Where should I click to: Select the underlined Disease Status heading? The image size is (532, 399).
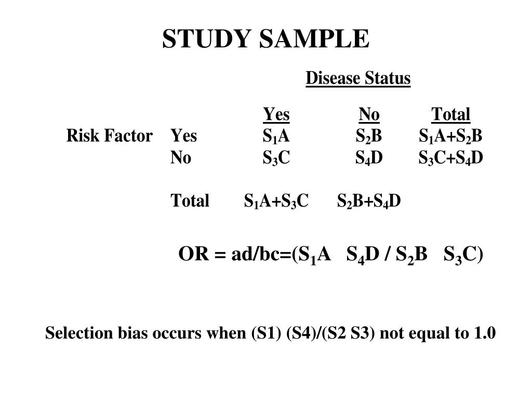(x=358, y=78)
